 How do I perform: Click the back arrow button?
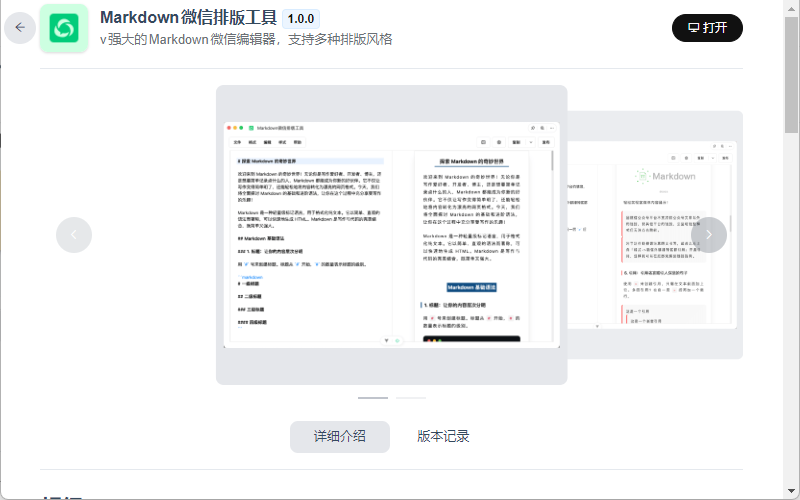click(20, 28)
